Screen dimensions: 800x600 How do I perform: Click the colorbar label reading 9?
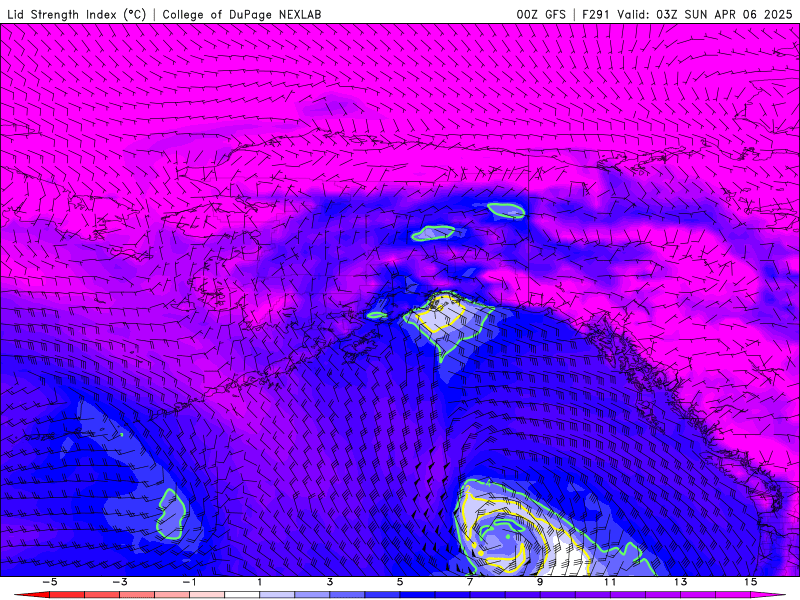(x=540, y=582)
